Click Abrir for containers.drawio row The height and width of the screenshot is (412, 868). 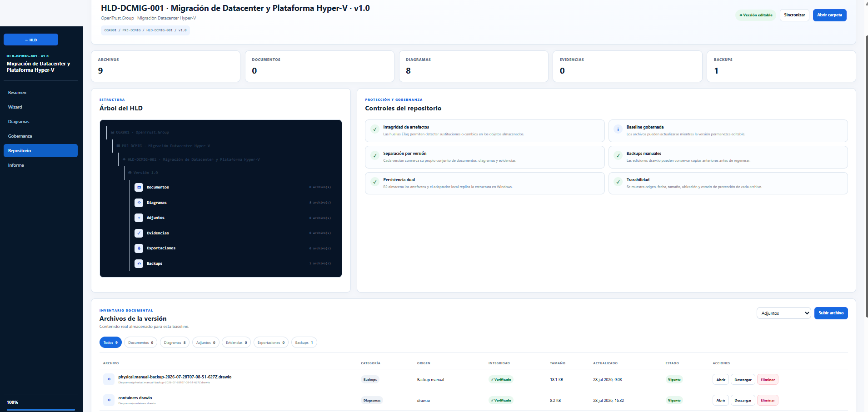pyautogui.click(x=721, y=400)
